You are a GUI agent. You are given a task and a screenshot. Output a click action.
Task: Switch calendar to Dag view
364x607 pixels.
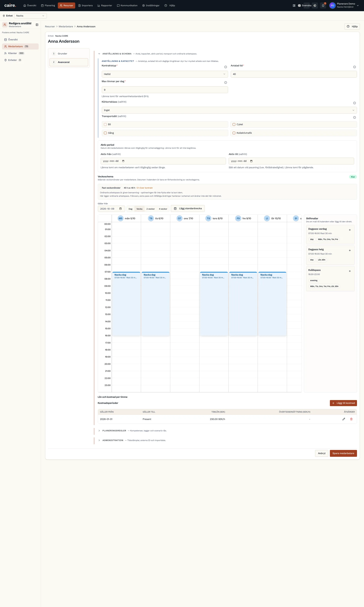(x=130, y=209)
